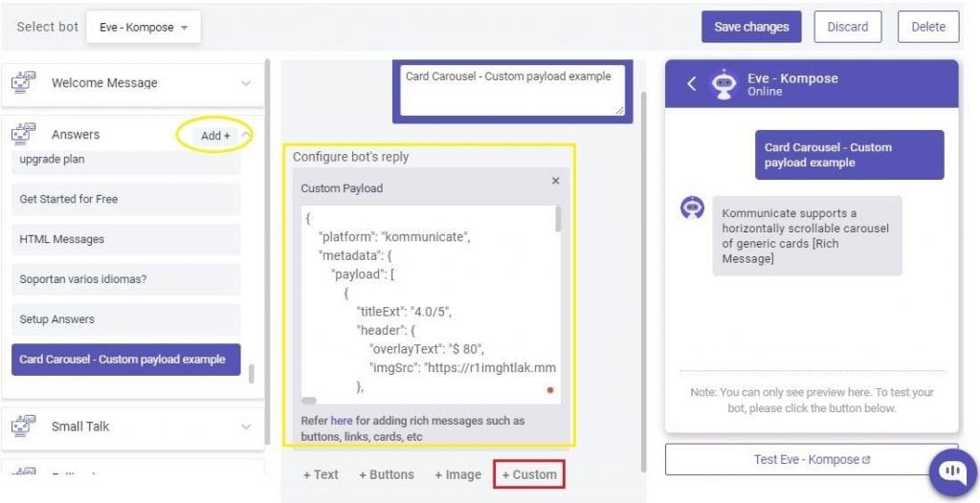Expand the Welcome Message section chevron

[x=246, y=83]
